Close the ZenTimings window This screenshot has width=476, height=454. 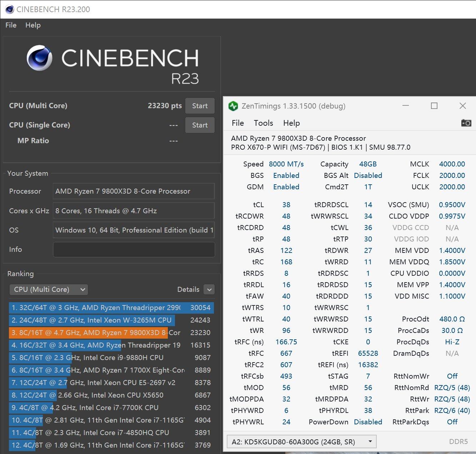point(463,106)
